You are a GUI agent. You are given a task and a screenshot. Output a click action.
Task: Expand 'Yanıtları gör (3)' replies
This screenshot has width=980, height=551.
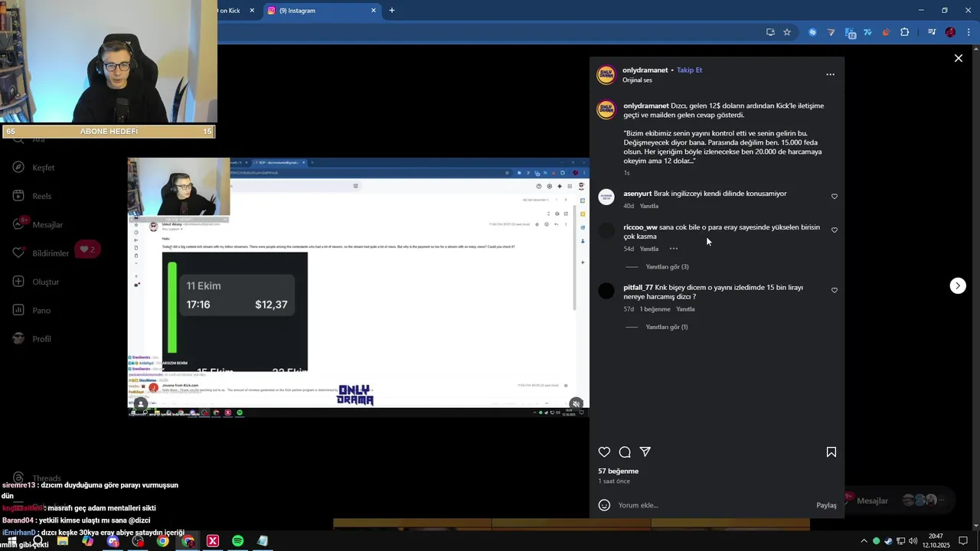tap(667, 266)
